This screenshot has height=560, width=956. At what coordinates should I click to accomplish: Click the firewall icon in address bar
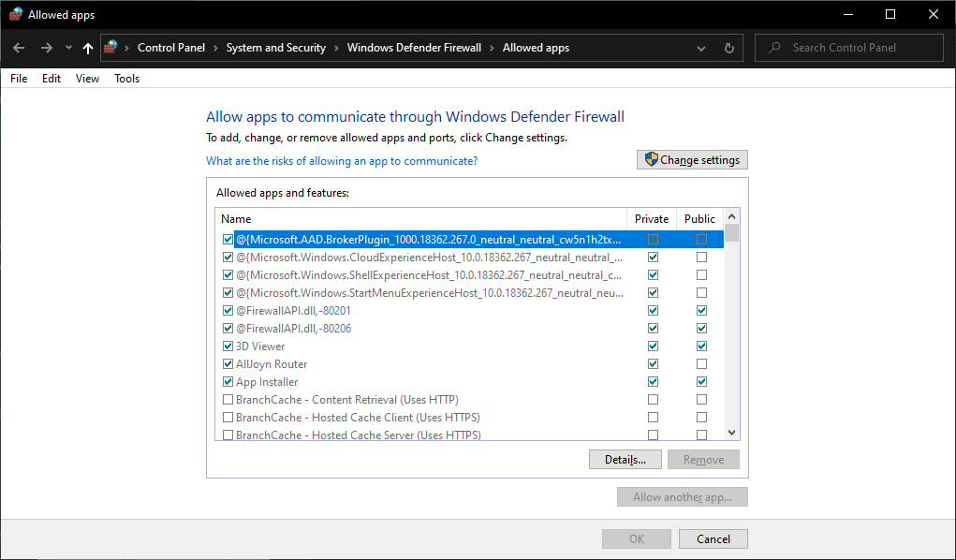[x=110, y=47]
